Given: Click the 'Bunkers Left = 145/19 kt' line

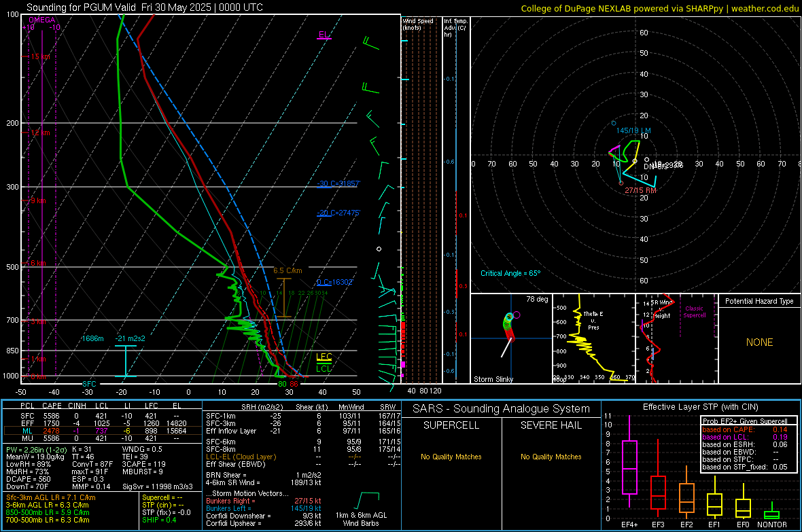Looking at the screenshot, I should (x=264, y=508).
